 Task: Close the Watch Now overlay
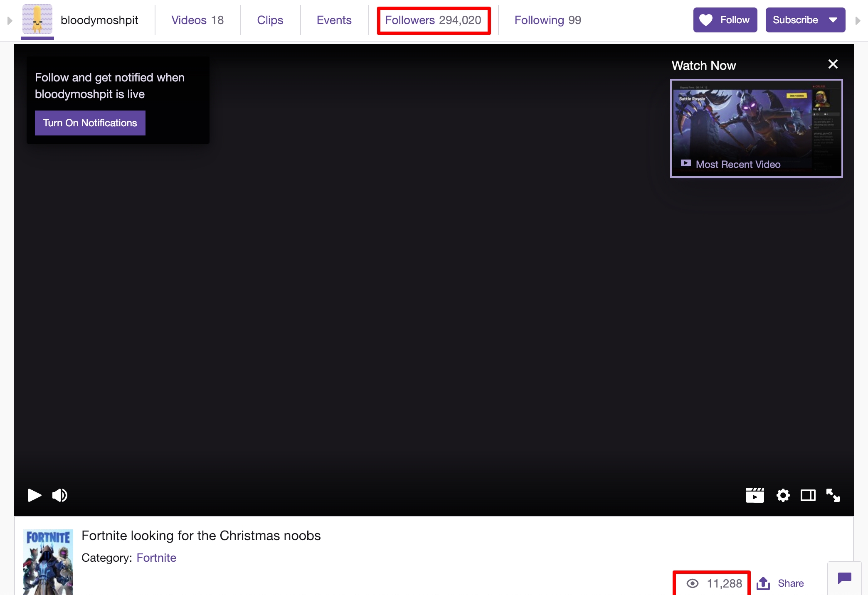coord(833,64)
